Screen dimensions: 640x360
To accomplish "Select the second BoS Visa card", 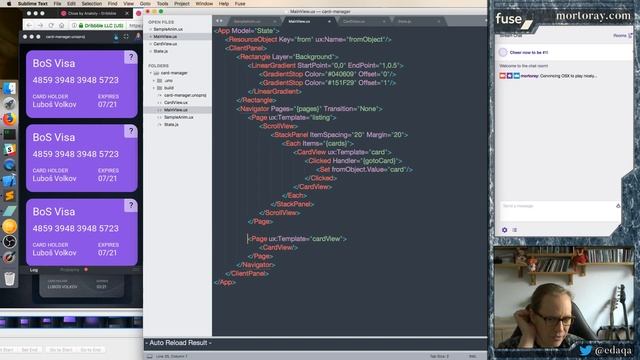I will (x=82, y=158).
